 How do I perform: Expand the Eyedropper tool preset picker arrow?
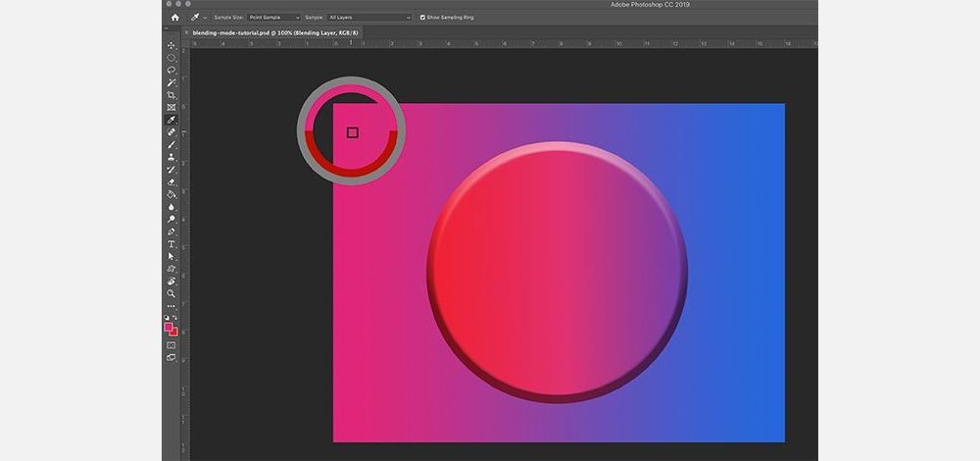pyautogui.click(x=205, y=18)
